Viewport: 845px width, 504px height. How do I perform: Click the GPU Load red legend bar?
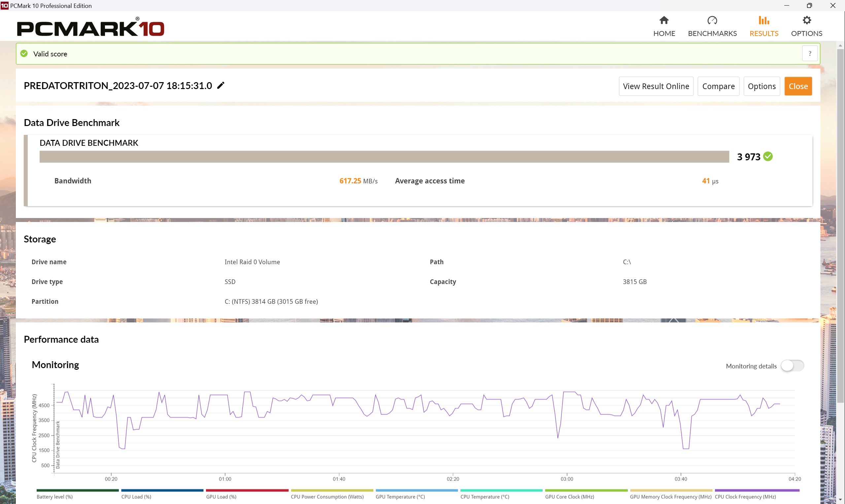(247, 490)
